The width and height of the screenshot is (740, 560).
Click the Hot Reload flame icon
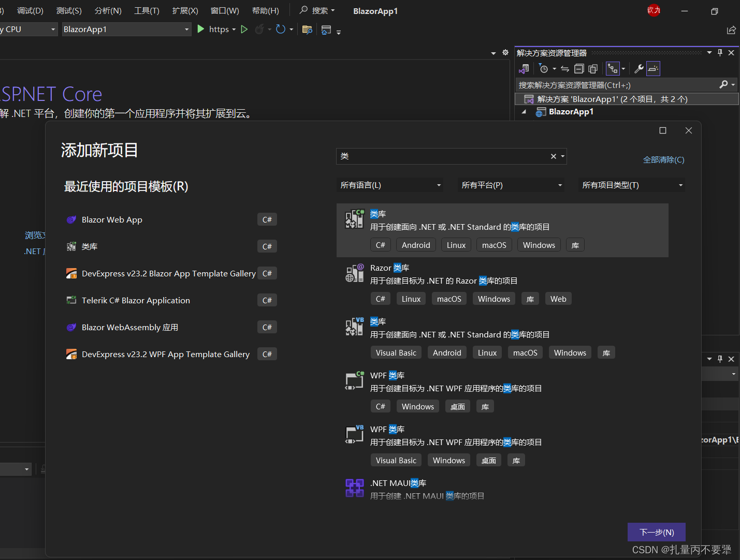click(259, 30)
